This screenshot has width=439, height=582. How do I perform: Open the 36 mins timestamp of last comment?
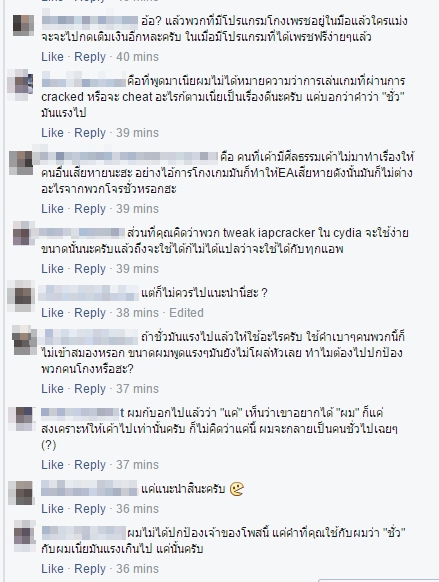(137, 569)
